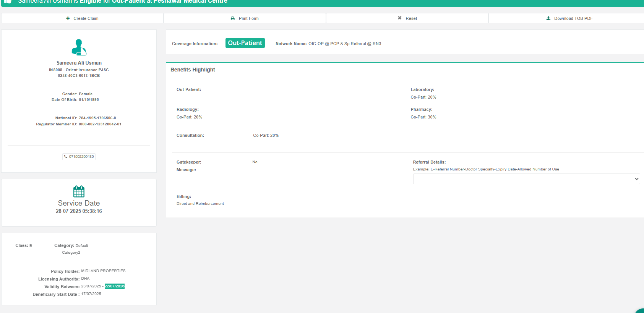The image size is (644, 313).
Task: Click the thumbs-up icon in the eligibility banner
Action: point(8,2)
